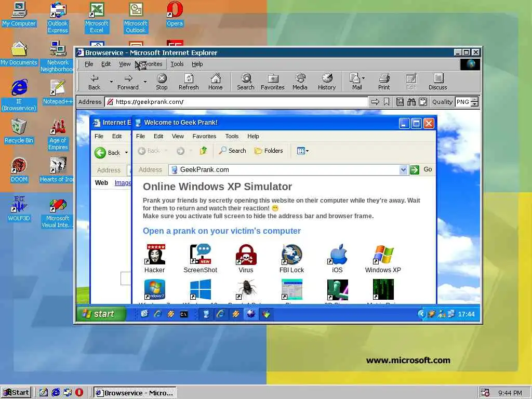This screenshot has height=399, width=532.
Task: Open My Computer desktop icon
Action: (x=19, y=15)
